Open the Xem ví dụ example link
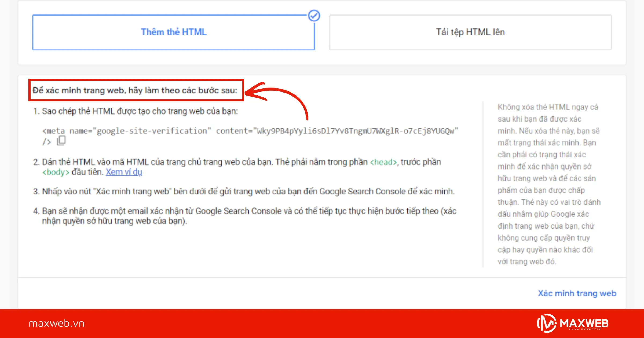This screenshot has height=338, width=644. pyautogui.click(x=124, y=172)
